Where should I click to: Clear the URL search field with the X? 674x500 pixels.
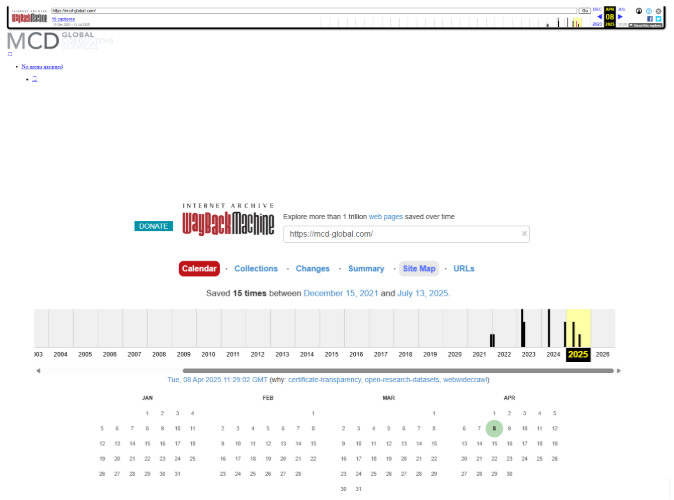click(x=524, y=233)
